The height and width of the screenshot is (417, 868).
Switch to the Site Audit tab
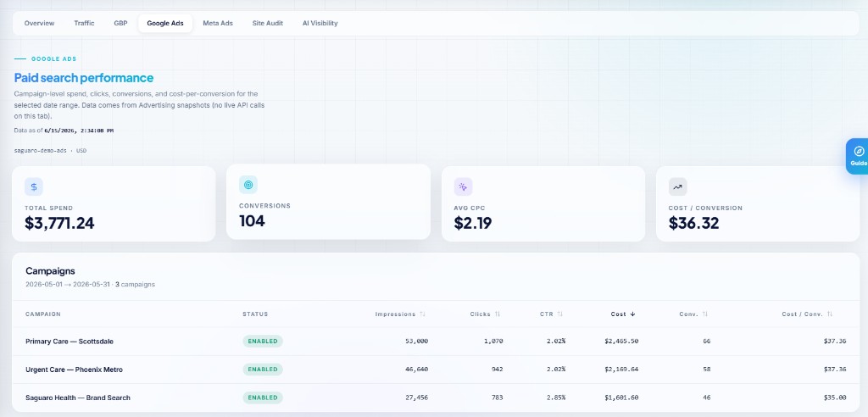[267, 23]
